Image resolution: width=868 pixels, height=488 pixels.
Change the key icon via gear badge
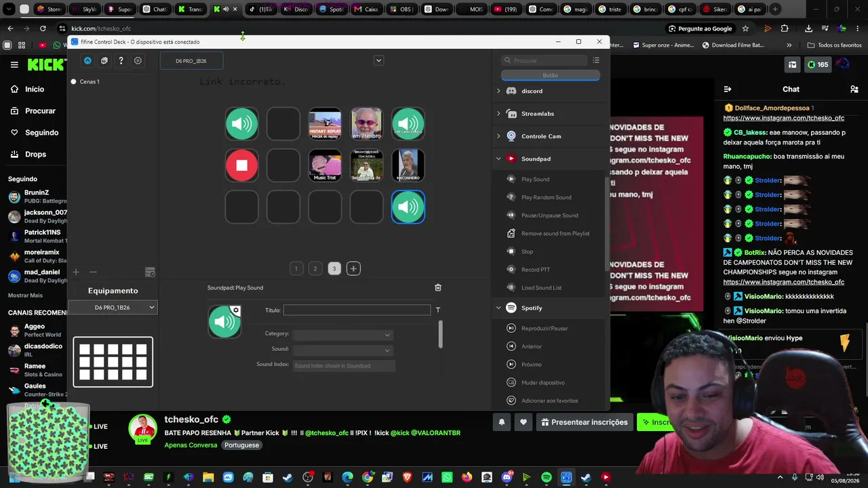tap(235, 310)
